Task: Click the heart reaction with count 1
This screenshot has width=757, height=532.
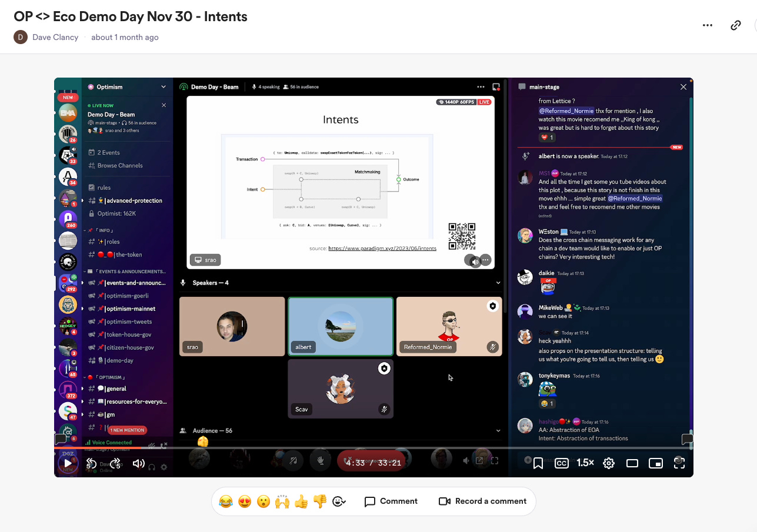Action: click(x=547, y=138)
